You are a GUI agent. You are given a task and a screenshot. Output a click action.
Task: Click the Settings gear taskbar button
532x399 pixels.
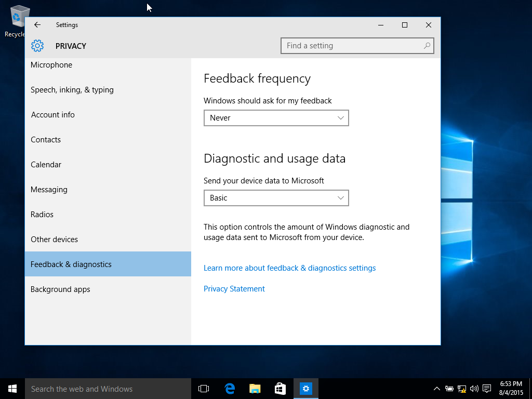[305, 389]
